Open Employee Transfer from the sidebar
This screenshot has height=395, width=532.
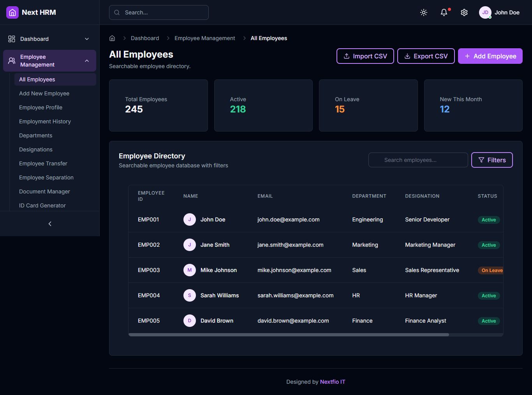[43, 163]
